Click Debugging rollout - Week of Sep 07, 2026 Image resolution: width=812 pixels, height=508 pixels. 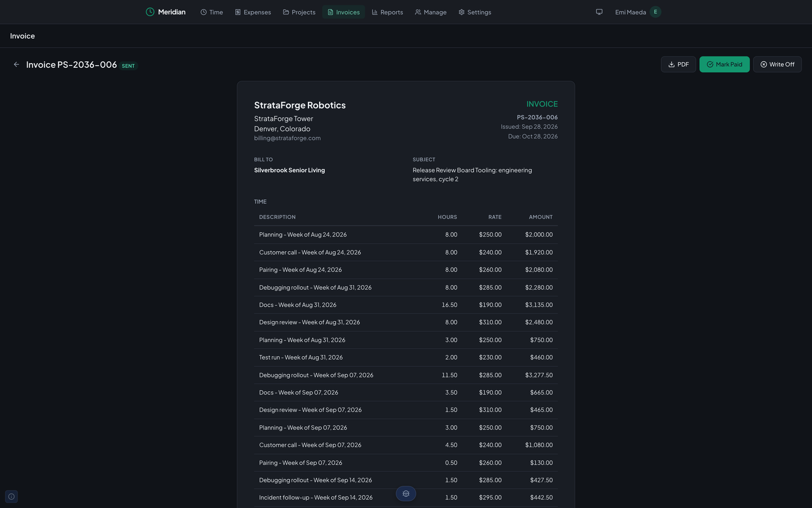pos(406,375)
